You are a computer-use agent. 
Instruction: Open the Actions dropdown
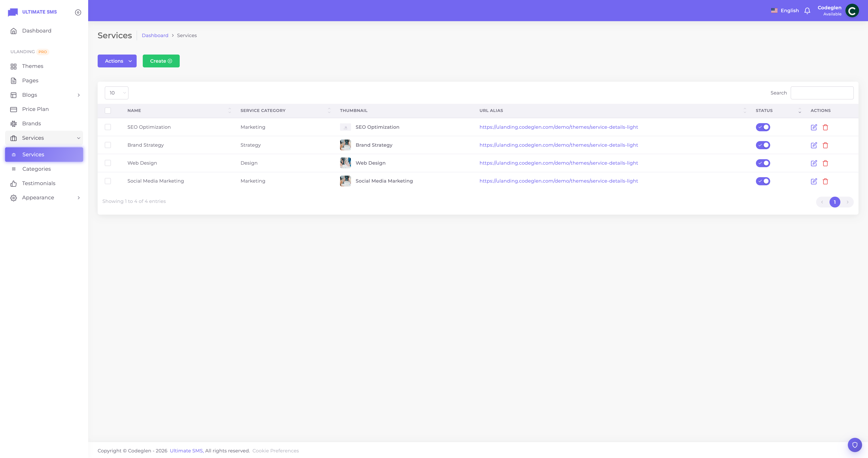(x=117, y=61)
